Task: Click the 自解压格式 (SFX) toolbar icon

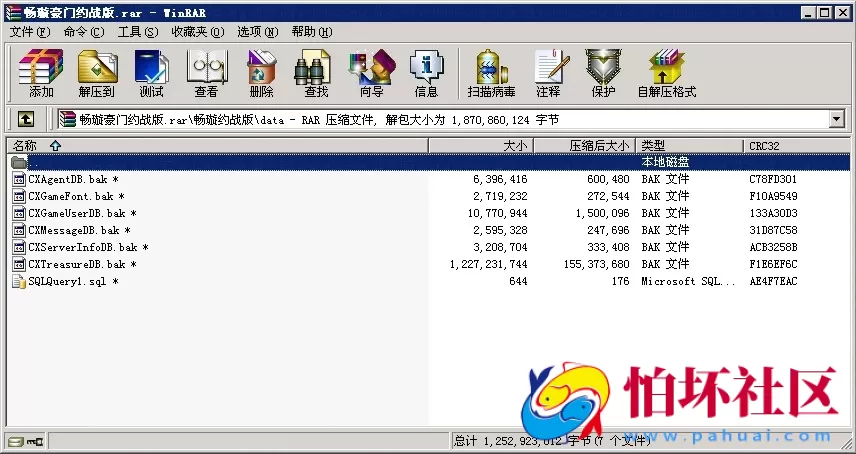Action: (x=667, y=67)
